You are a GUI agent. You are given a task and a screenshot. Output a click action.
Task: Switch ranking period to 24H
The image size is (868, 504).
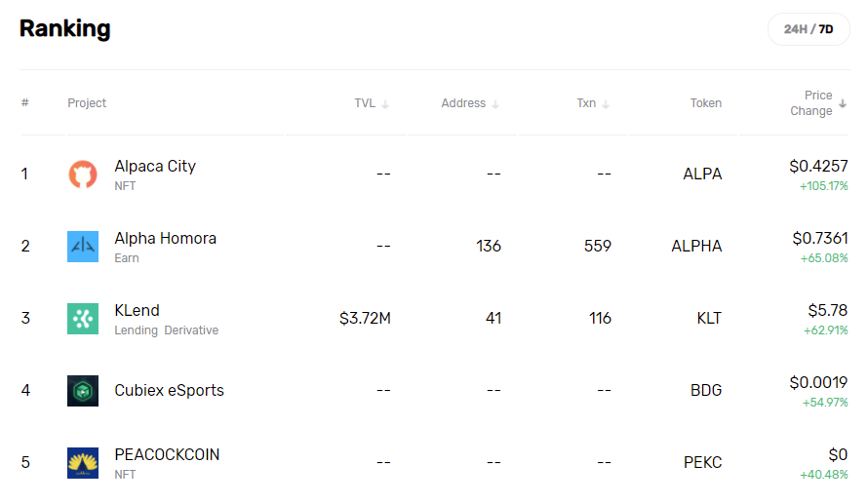coord(795,29)
